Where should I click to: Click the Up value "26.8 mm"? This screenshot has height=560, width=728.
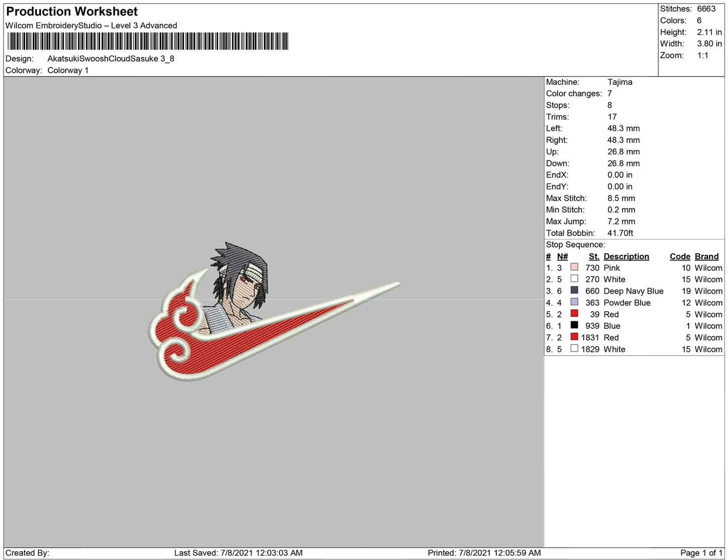(x=624, y=151)
